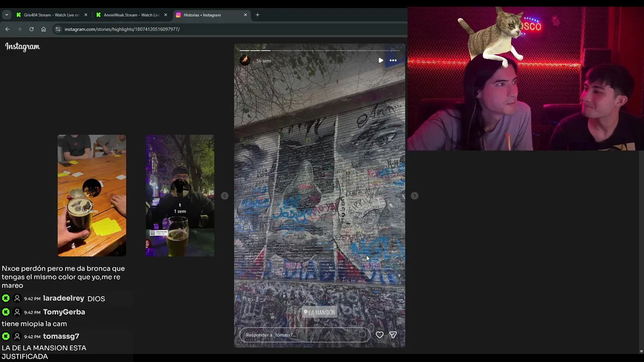644x362 pixels.
Task: Click the Instagram logo
Action: [x=23, y=47]
